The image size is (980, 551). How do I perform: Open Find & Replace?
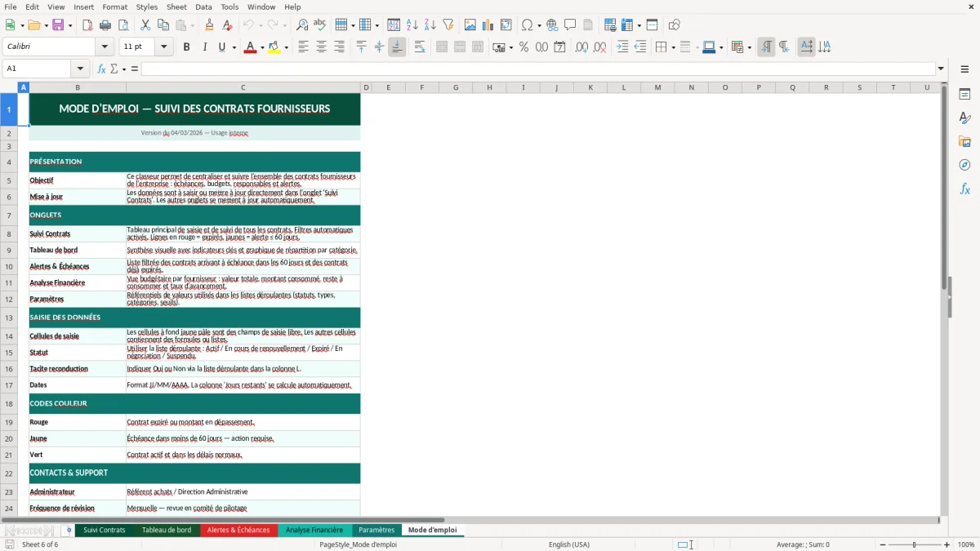click(x=302, y=25)
